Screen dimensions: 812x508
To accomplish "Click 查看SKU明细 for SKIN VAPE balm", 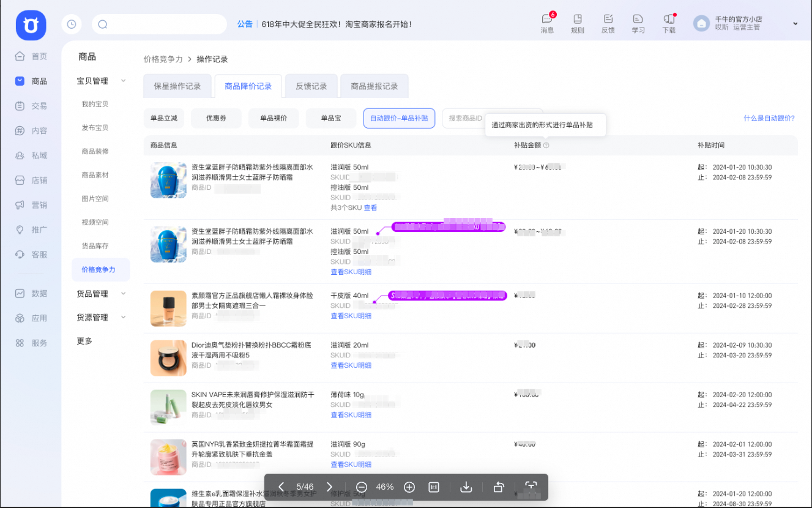I will tap(351, 415).
